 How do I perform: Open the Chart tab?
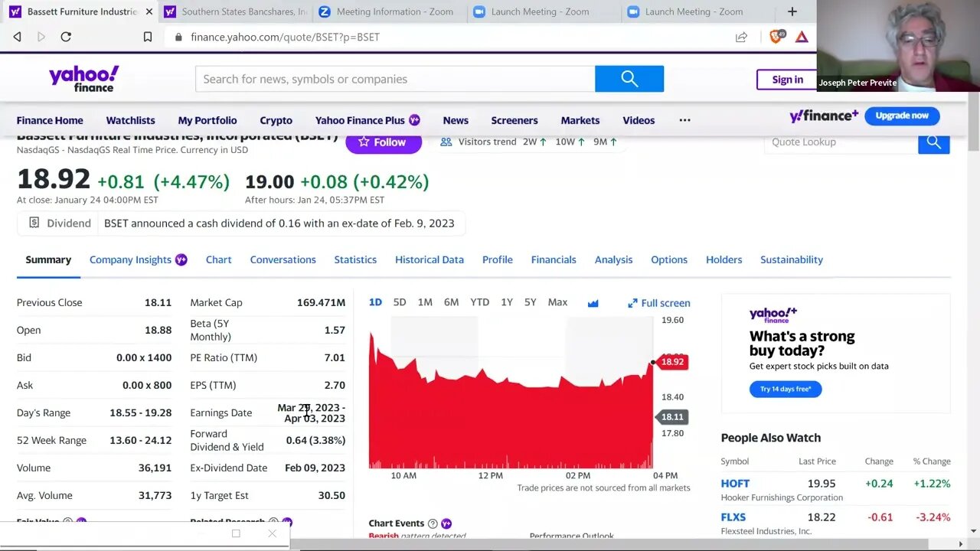click(x=218, y=259)
